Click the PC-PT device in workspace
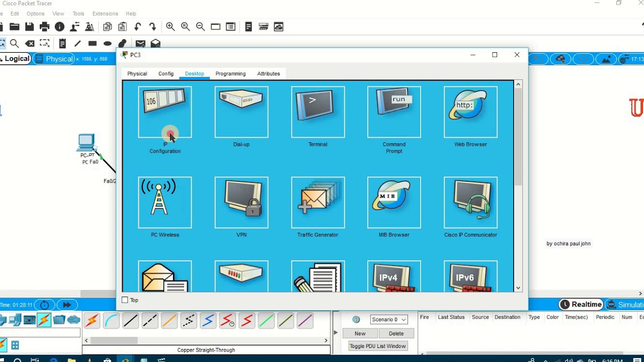 [x=87, y=143]
